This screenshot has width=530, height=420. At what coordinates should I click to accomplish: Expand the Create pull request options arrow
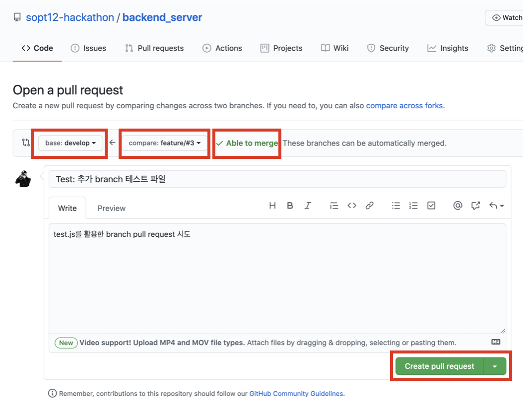(x=495, y=366)
